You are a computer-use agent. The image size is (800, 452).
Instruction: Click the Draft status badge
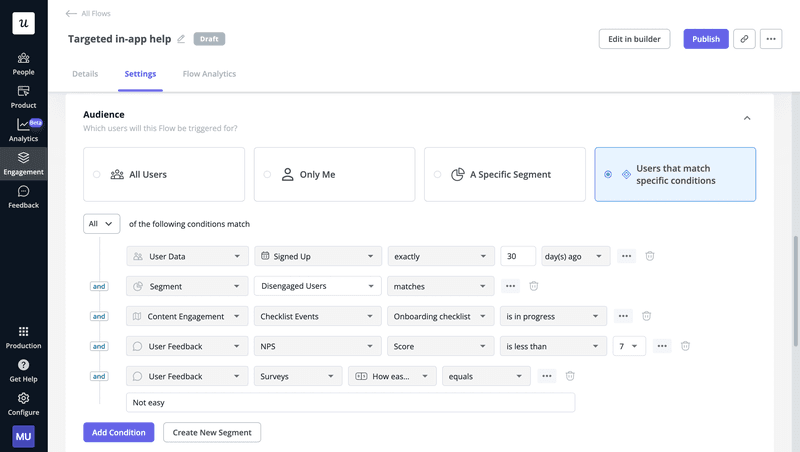click(x=209, y=39)
